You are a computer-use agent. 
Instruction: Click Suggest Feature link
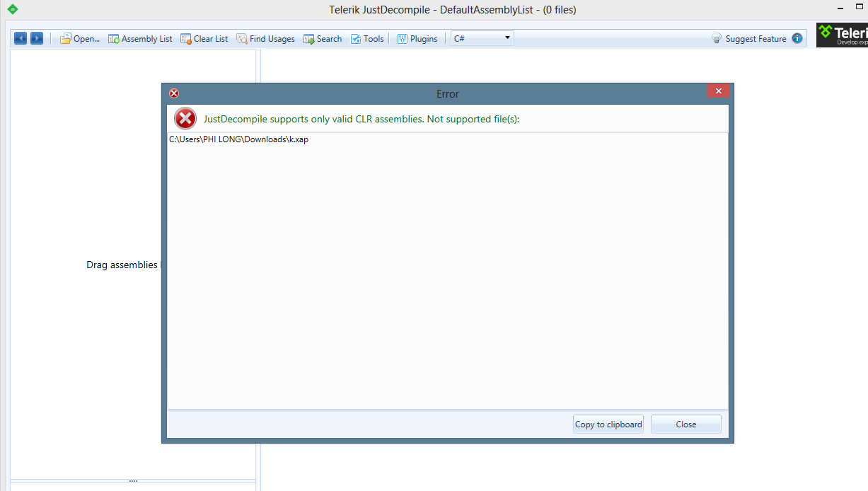pos(756,39)
